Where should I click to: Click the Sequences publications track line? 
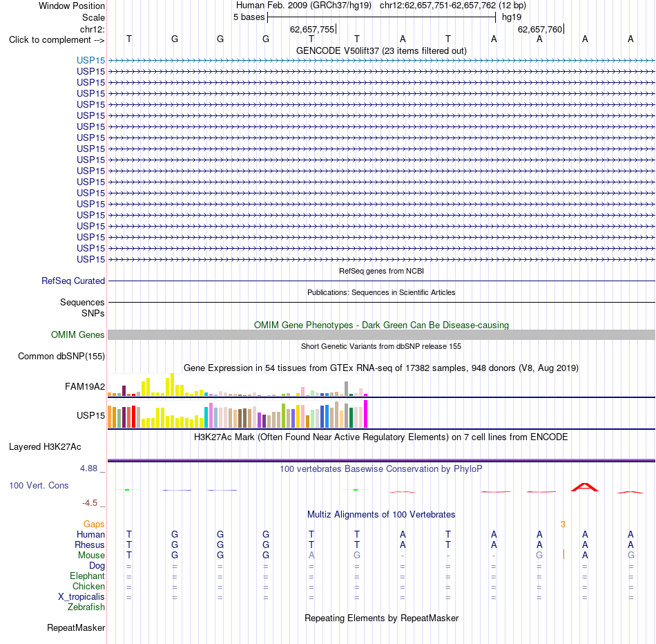(381, 303)
